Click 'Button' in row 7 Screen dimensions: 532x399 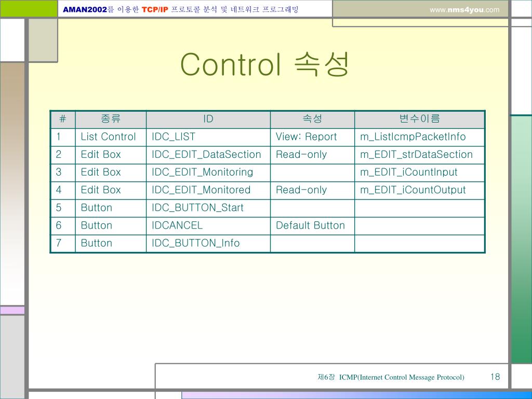111,243
